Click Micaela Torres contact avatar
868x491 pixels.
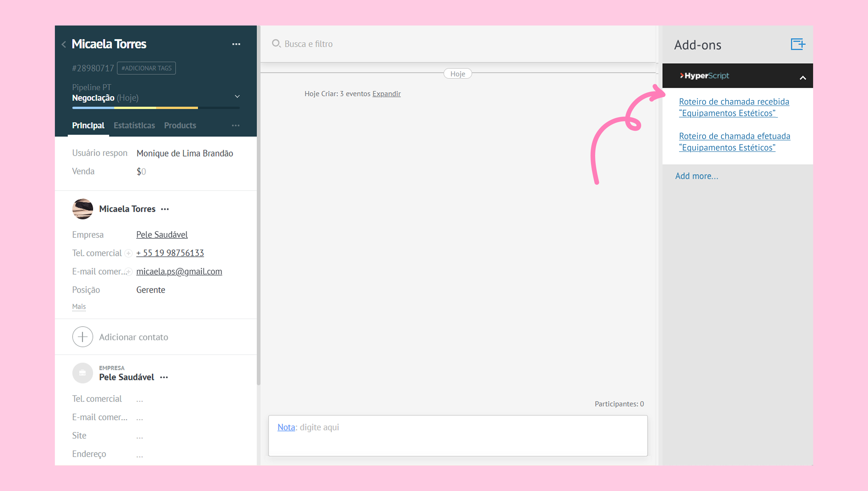point(82,209)
